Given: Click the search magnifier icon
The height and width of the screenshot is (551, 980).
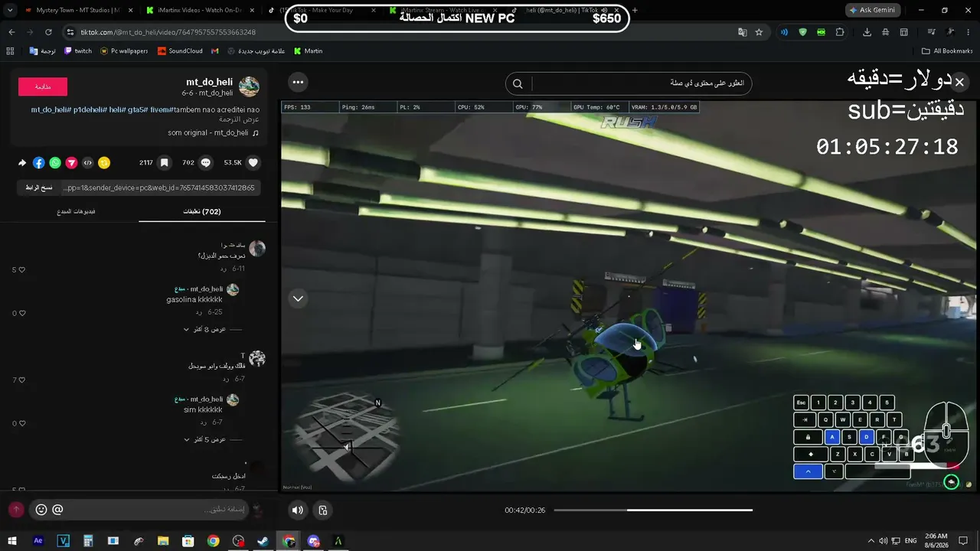Looking at the screenshot, I should coord(518,83).
